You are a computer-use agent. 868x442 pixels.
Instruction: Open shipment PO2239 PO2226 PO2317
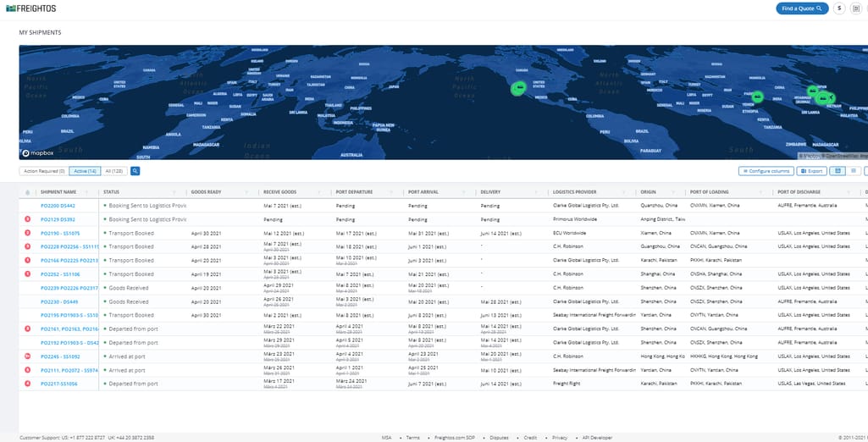click(x=69, y=288)
